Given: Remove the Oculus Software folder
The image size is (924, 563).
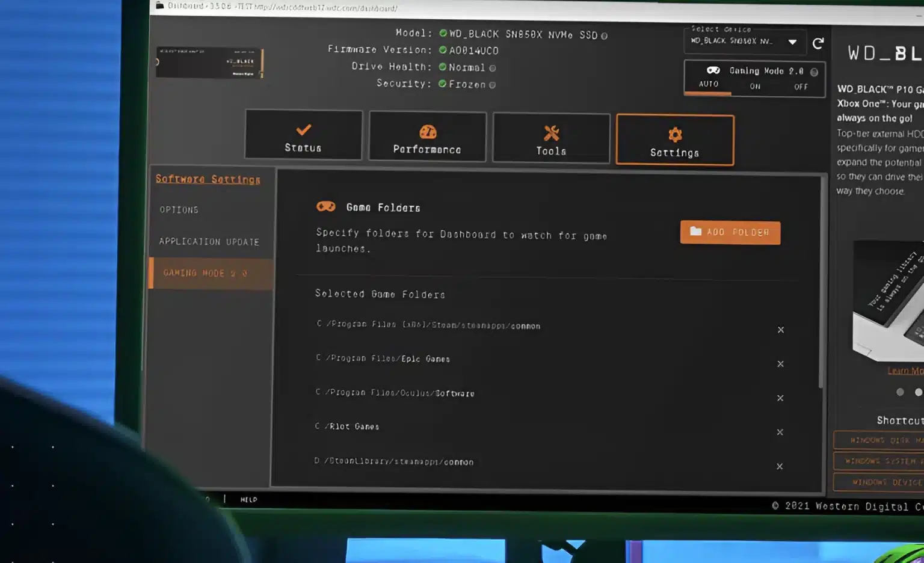Looking at the screenshot, I should (780, 398).
